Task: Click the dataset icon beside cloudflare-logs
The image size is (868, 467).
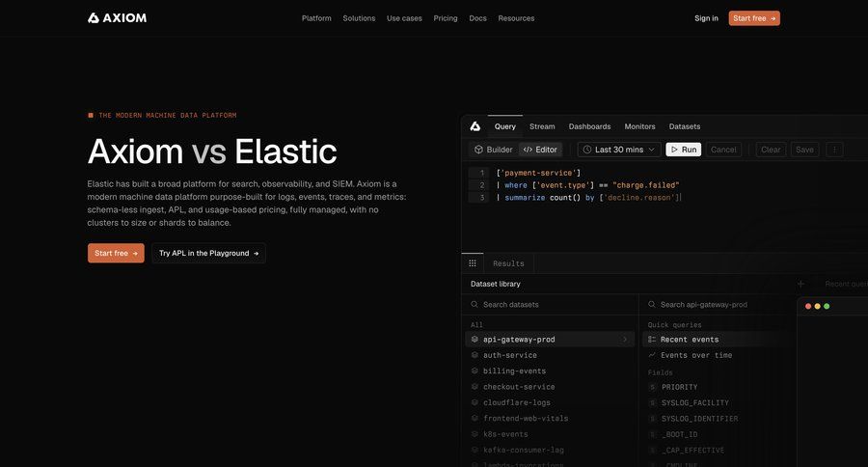Action: coord(475,402)
